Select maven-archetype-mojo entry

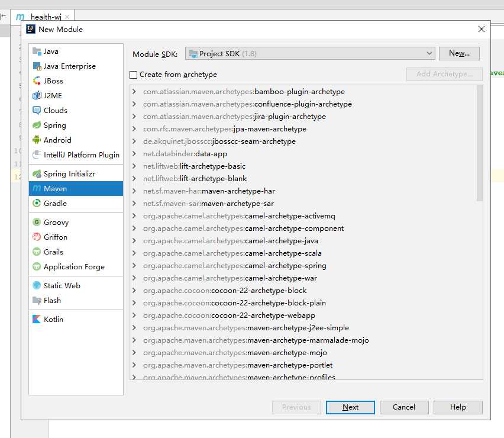pos(235,353)
